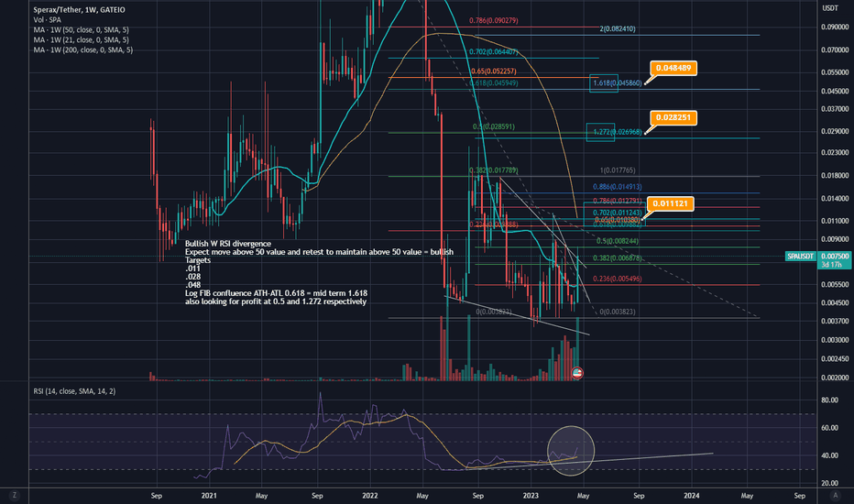This screenshot has width=854, height=504.
Task: Select the 1.618(0.045860) Fib extension label
Action: point(617,83)
